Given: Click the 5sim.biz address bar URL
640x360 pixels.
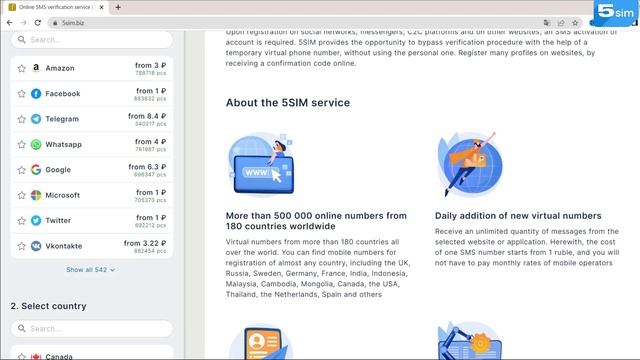Looking at the screenshot, I should [x=73, y=23].
